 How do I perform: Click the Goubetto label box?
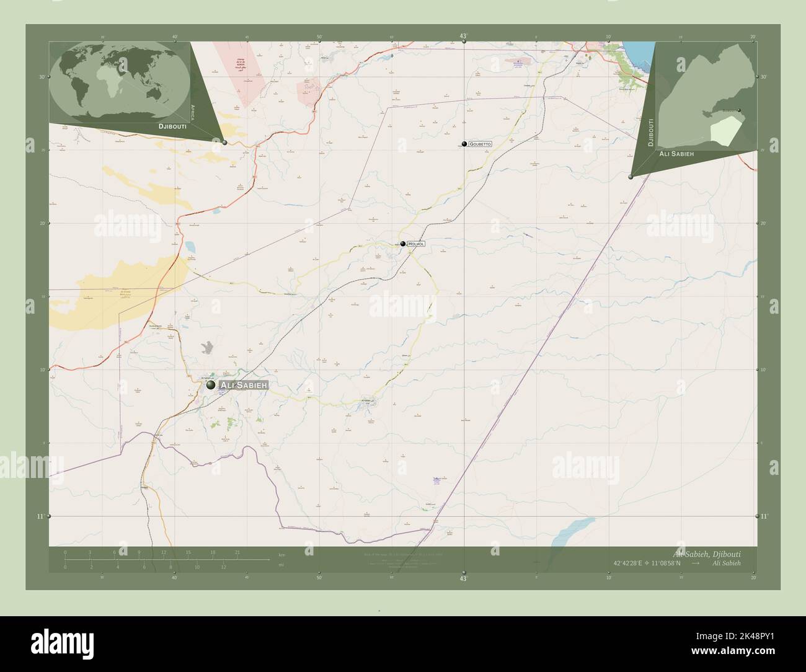pyautogui.click(x=480, y=144)
